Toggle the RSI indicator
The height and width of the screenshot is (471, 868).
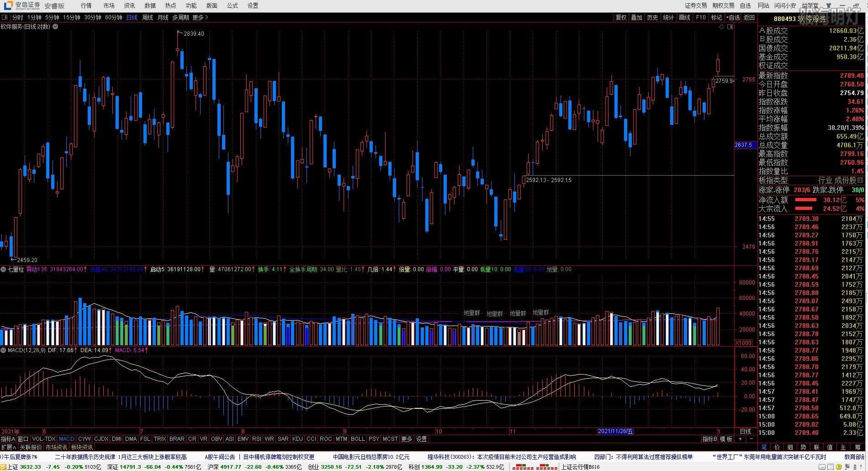coord(257,439)
